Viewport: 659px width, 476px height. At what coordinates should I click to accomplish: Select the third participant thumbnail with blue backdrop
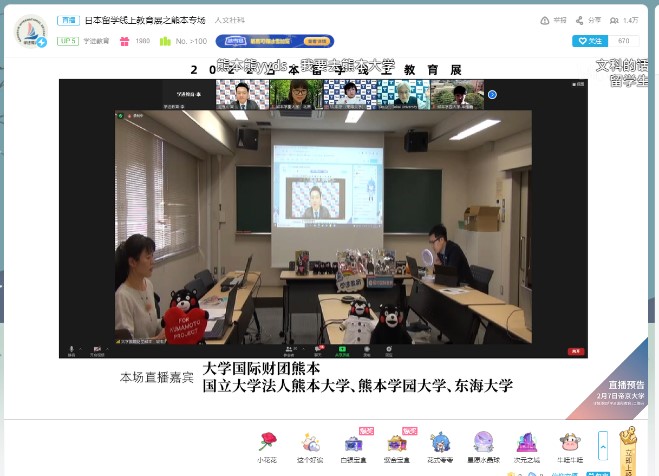click(x=350, y=95)
